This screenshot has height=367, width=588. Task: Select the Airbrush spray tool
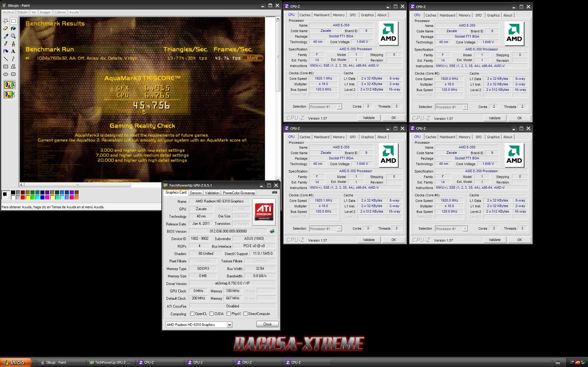[6, 51]
